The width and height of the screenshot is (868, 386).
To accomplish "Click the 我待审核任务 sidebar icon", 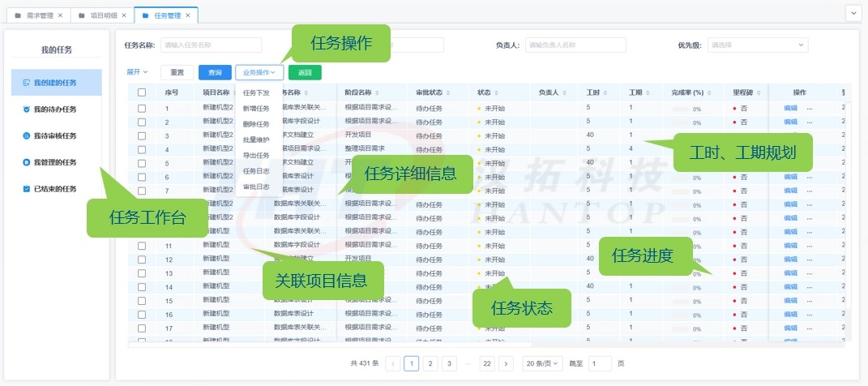I will coord(27,136).
